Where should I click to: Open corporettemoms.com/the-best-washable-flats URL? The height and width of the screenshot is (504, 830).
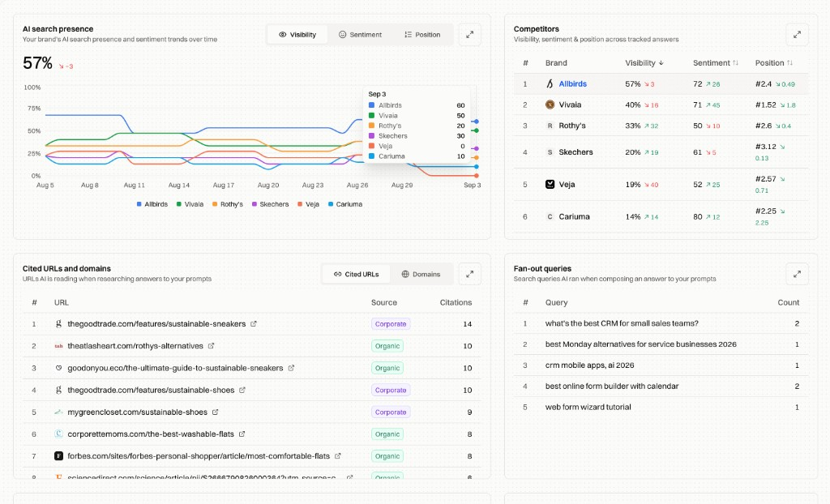(x=151, y=434)
